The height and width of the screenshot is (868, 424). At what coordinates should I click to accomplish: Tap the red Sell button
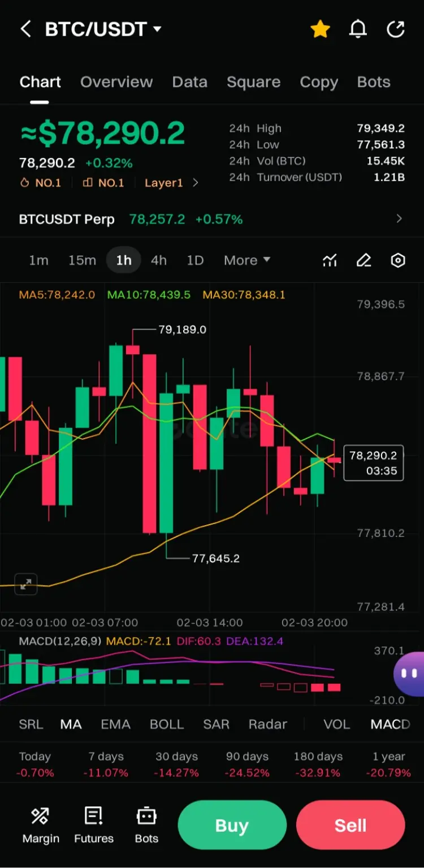[x=351, y=825]
